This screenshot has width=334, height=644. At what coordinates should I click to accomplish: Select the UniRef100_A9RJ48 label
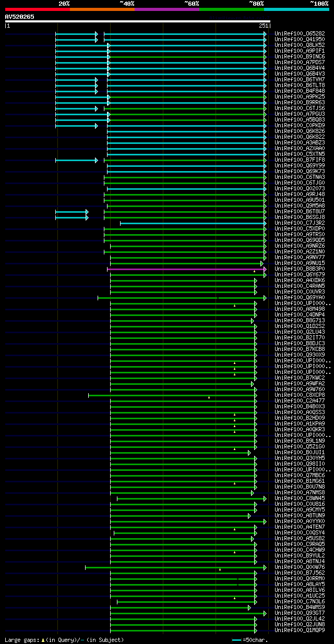300,194
